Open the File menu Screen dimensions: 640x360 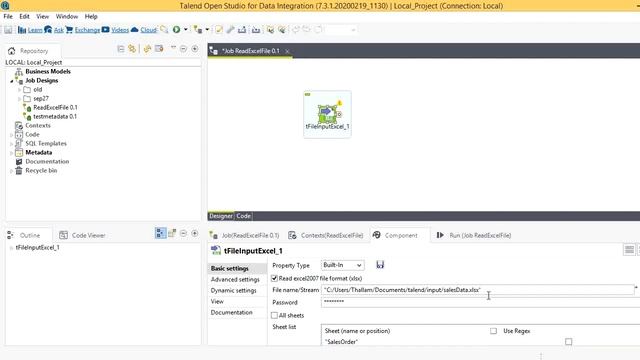(8, 16)
